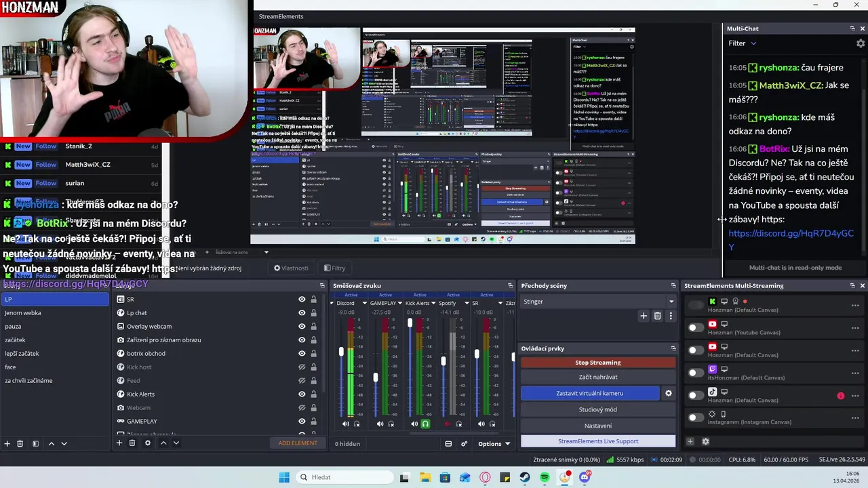Open the virtual camera settings gear
Viewport: 868px width, 488px height.
click(669, 393)
